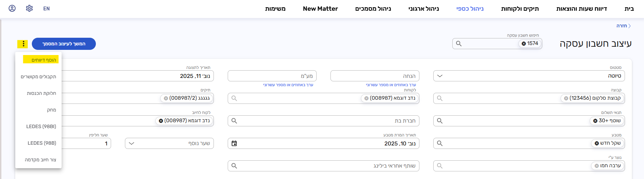Open the ניהול כספי tab
Screen dimensions: 644x179
pos(470,9)
